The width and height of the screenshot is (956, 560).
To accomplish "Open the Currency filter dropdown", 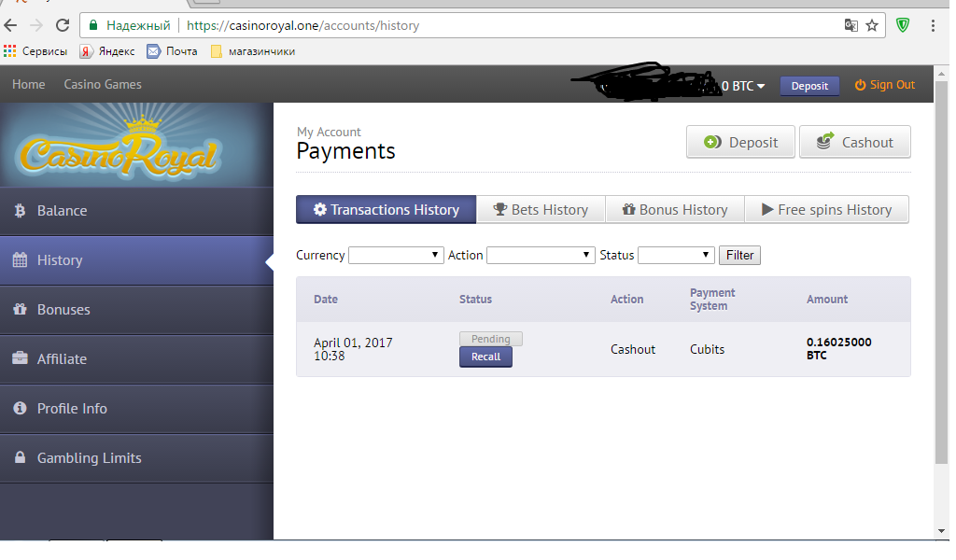I will click(396, 255).
